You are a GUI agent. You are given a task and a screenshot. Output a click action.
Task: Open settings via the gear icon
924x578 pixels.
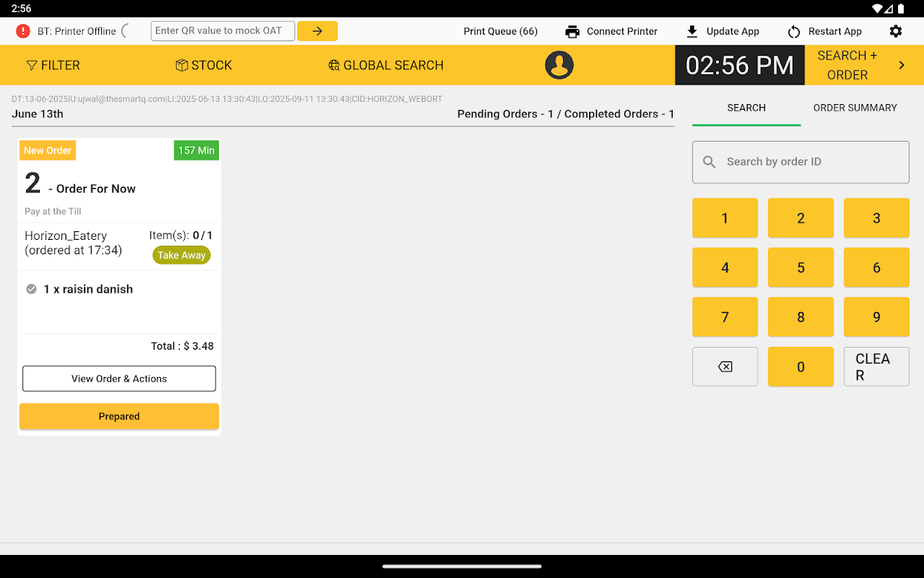click(896, 31)
